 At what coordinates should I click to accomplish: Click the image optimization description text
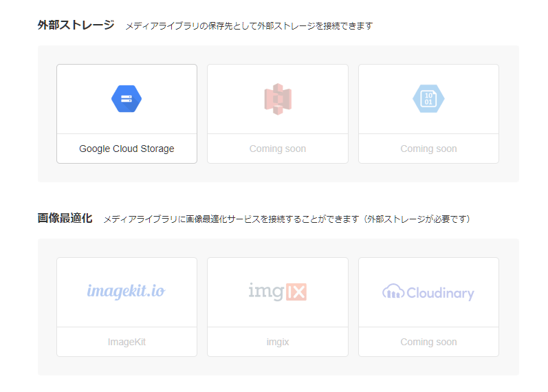(x=287, y=219)
